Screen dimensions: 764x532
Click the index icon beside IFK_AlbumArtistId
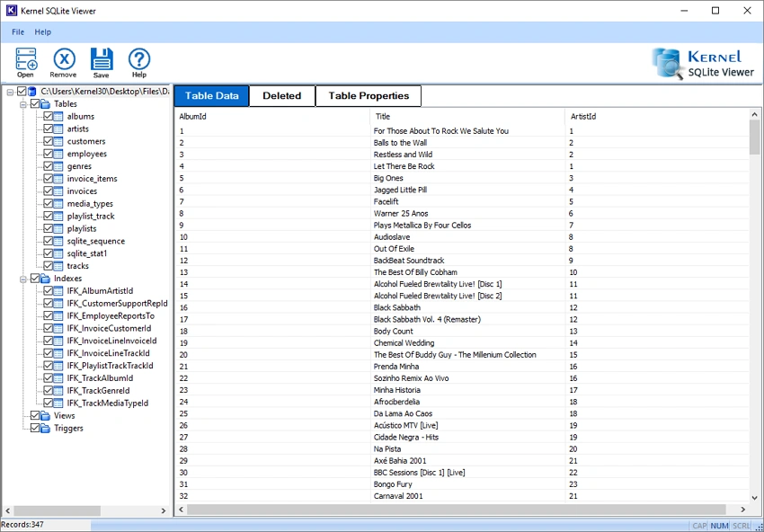[x=58, y=291]
